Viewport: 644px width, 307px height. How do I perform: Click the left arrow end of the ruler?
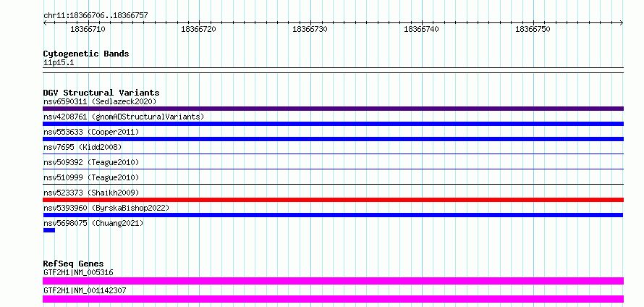45,23
